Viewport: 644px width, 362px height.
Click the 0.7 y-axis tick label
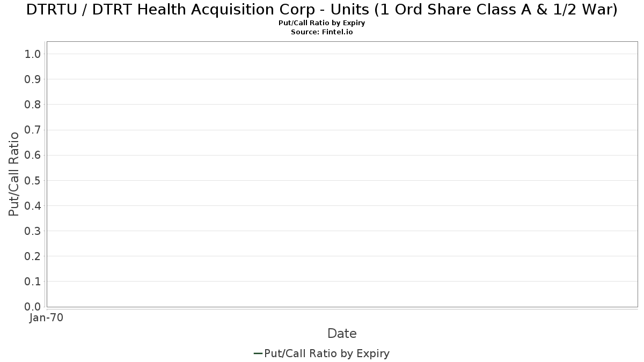click(x=33, y=130)
